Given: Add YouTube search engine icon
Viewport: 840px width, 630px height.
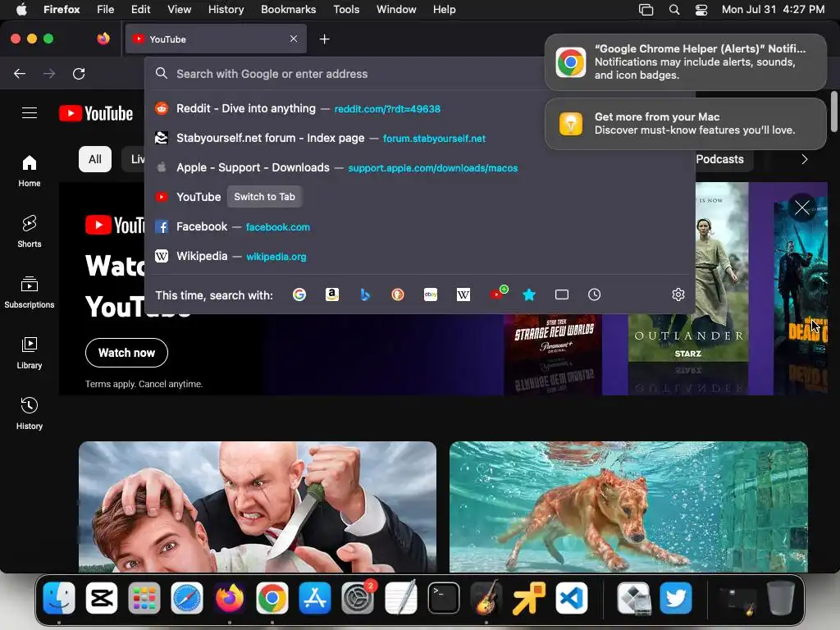Looking at the screenshot, I should click(498, 294).
